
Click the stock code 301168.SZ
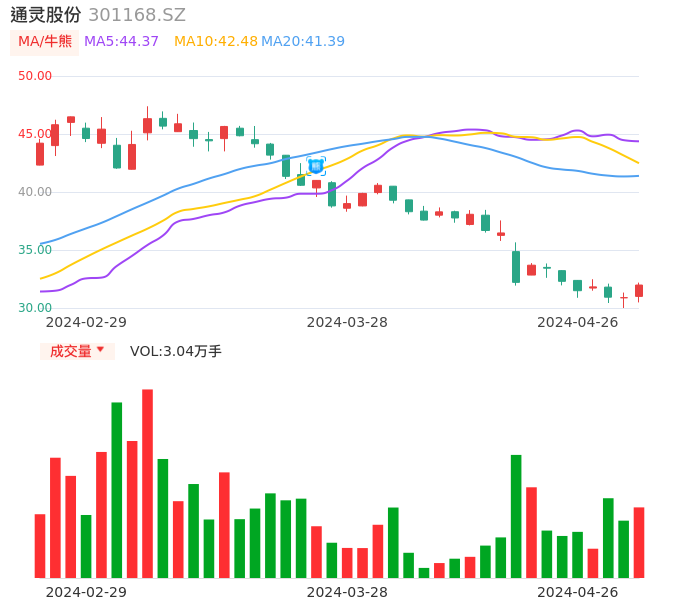click(x=137, y=15)
